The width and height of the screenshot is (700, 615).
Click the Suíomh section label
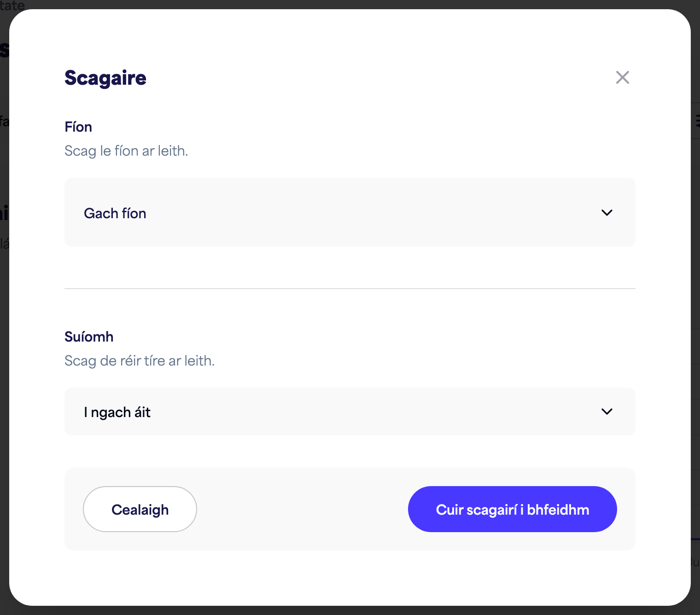click(89, 337)
